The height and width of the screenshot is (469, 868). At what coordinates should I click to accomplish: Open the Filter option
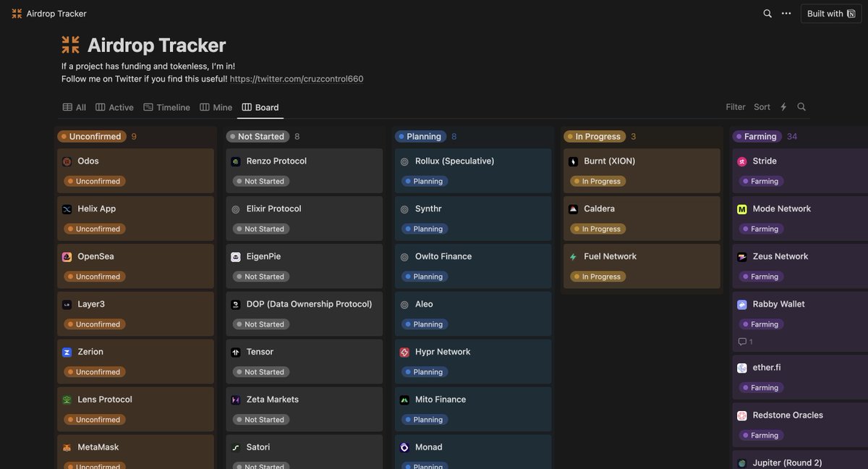click(736, 107)
